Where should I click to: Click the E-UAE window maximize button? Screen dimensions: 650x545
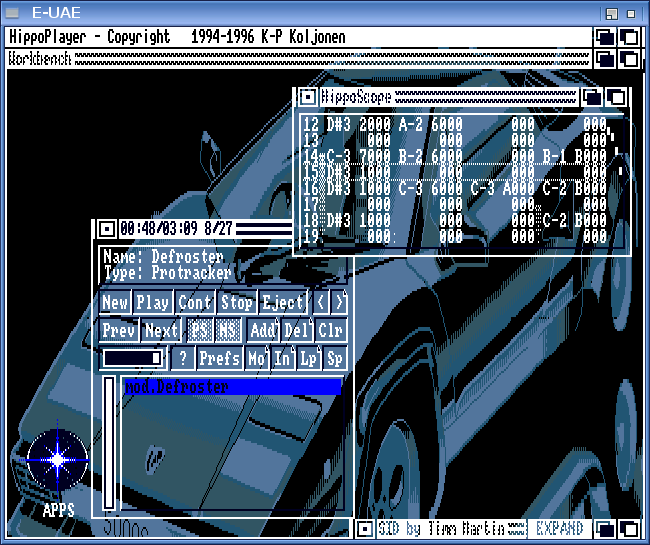tap(631, 14)
